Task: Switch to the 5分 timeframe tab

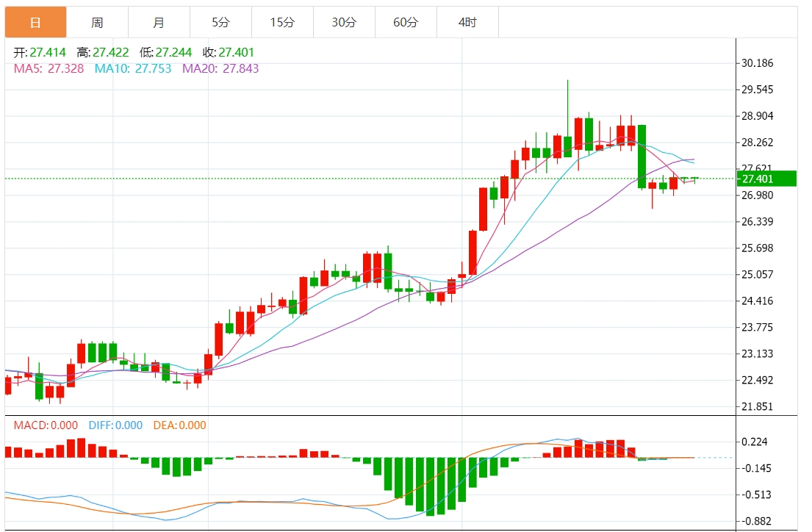Action: point(220,22)
